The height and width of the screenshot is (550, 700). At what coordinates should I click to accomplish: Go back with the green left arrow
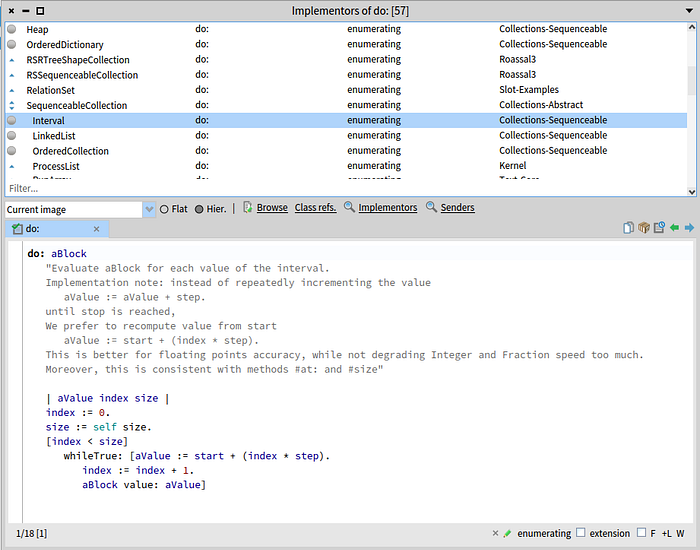click(x=674, y=228)
